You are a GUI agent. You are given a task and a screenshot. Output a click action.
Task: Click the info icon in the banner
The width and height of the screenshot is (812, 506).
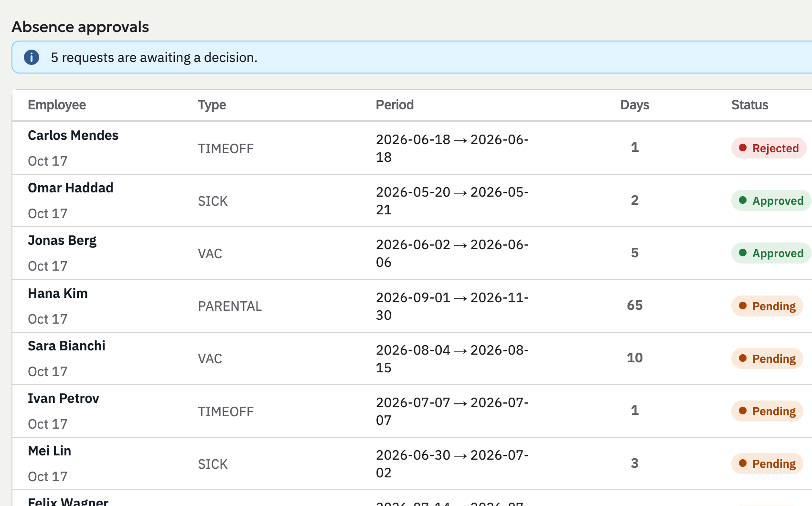tap(32, 57)
